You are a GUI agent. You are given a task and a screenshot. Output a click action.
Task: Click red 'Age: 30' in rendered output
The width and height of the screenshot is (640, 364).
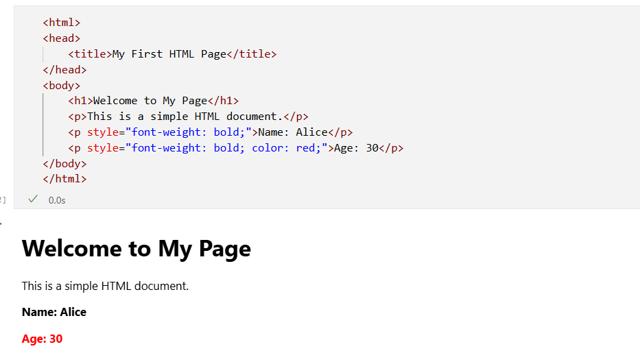[42, 339]
